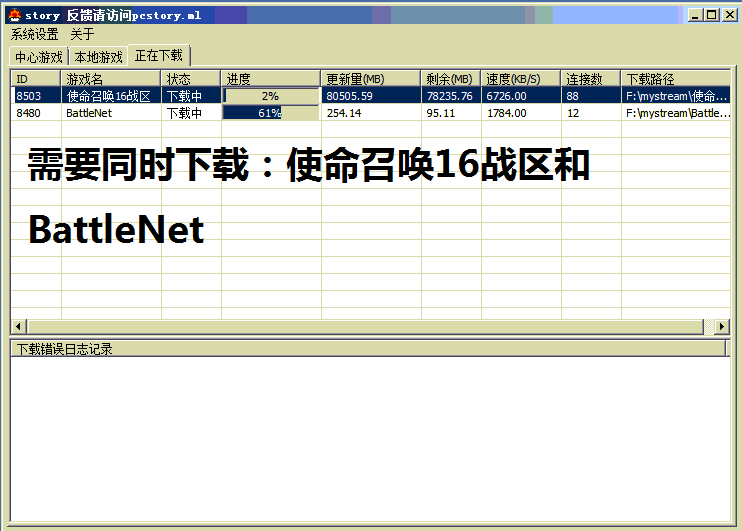Screen dimensions: 742x531
Task: Click the 254.14 update size value
Action: tap(344, 113)
